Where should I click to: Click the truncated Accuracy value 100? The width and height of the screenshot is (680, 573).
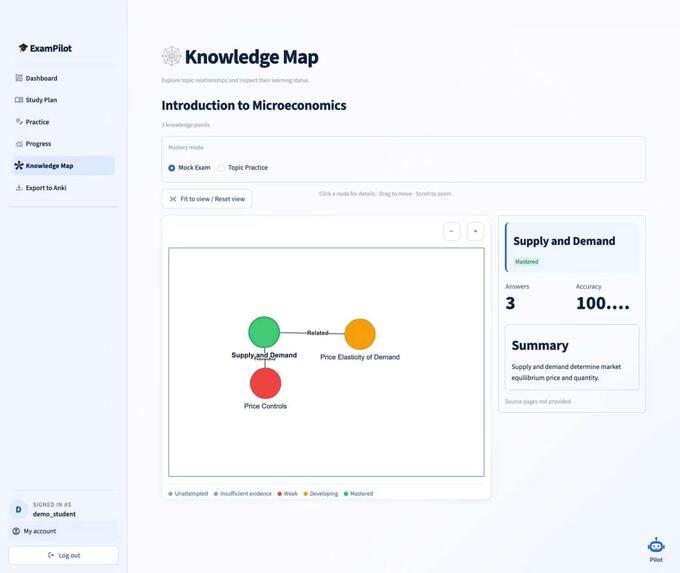(603, 303)
